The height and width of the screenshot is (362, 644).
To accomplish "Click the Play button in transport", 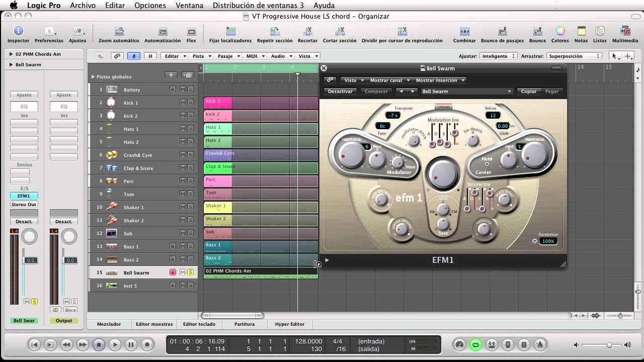I will 115,344.
